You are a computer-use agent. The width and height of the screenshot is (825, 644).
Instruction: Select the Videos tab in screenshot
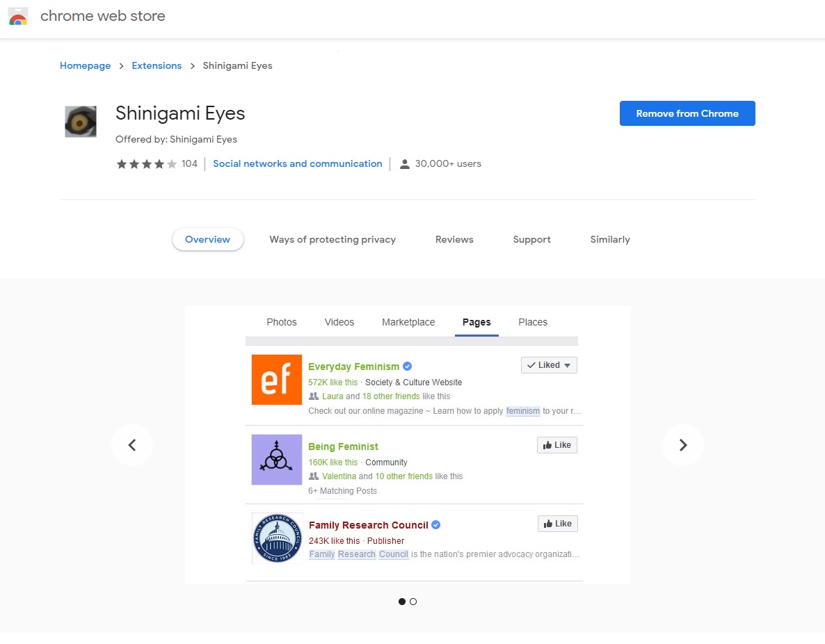pos(339,322)
